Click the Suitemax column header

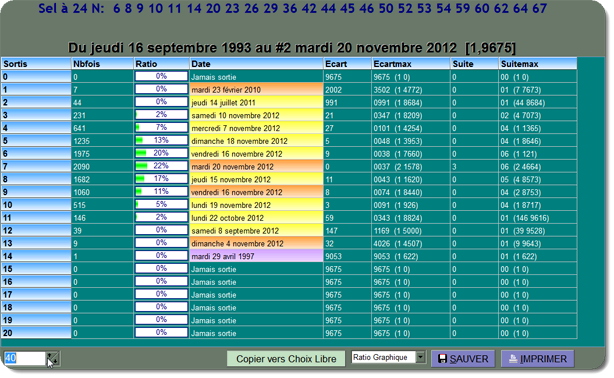pyautogui.click(x=538, y=64)
